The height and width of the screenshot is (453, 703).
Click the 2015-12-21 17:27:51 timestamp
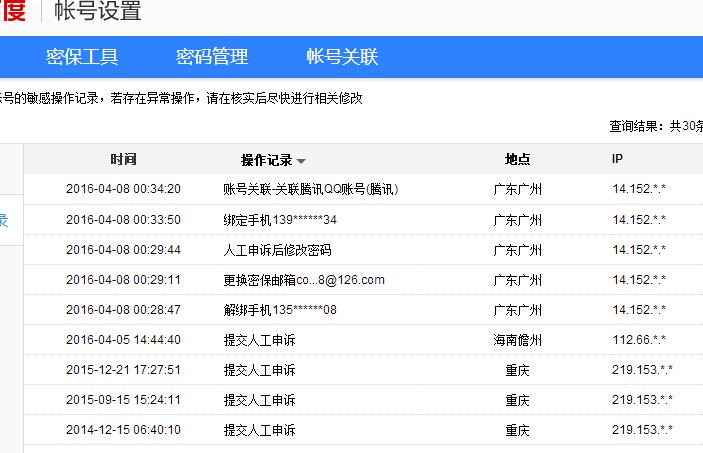tap(123, 370)
